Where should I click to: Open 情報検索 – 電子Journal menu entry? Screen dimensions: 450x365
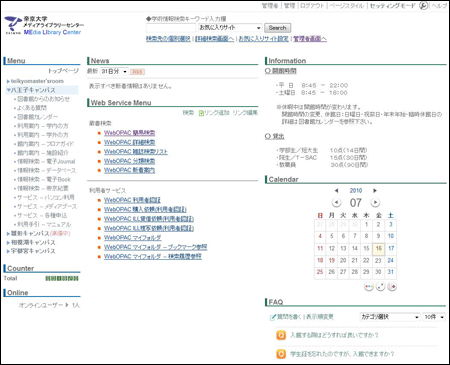[x=46, y=162]
